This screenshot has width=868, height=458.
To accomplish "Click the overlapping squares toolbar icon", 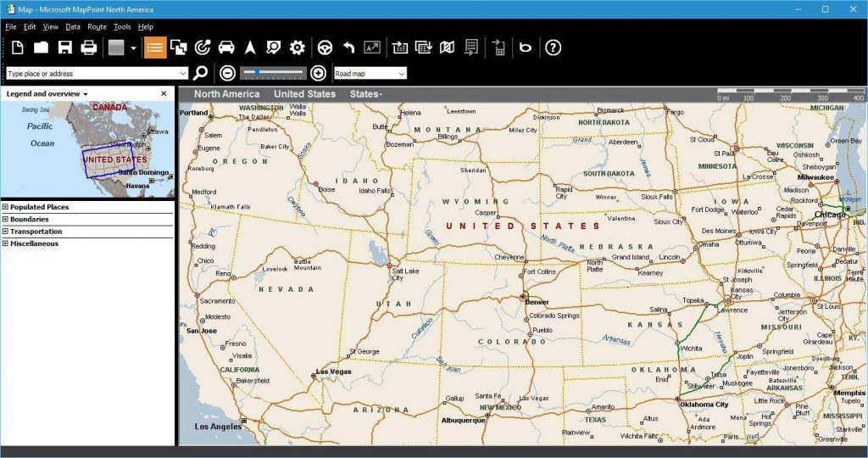I will coord(178,47).
